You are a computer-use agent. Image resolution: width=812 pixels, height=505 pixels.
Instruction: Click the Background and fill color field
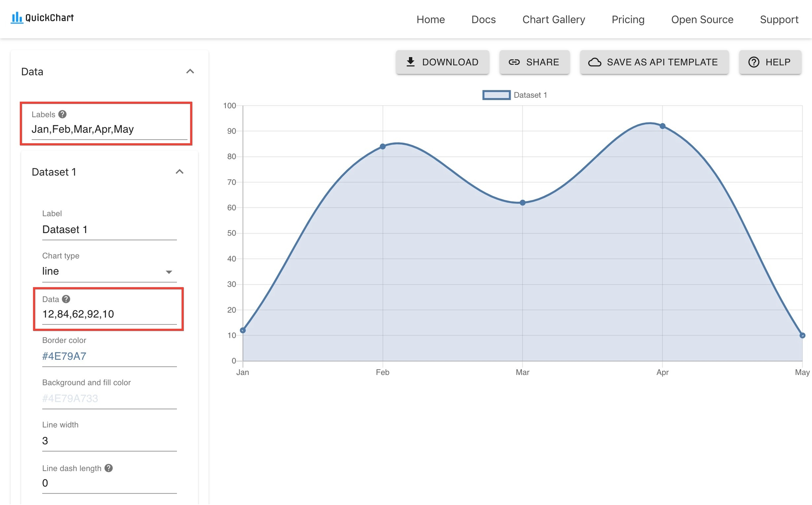pos(109,398)
